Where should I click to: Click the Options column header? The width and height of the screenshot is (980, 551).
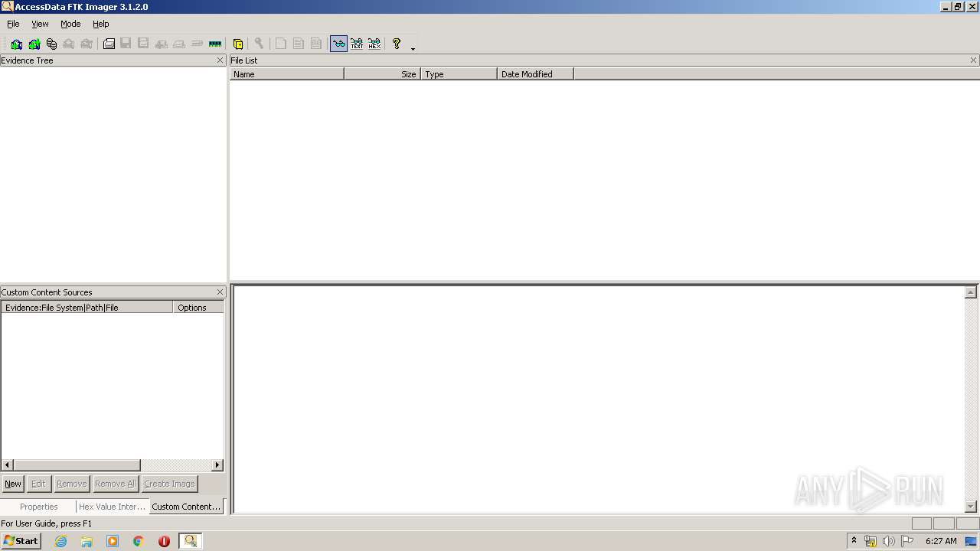(x=199, y=308)
